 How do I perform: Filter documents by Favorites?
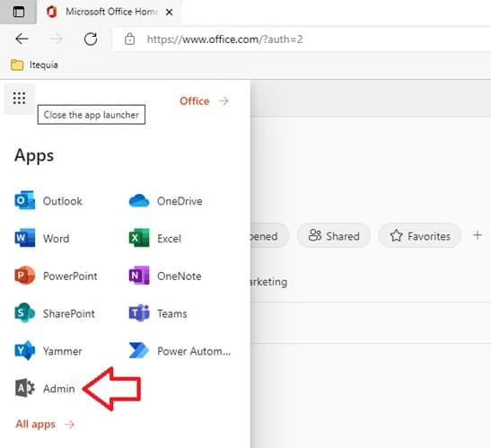tap(419, 236)
